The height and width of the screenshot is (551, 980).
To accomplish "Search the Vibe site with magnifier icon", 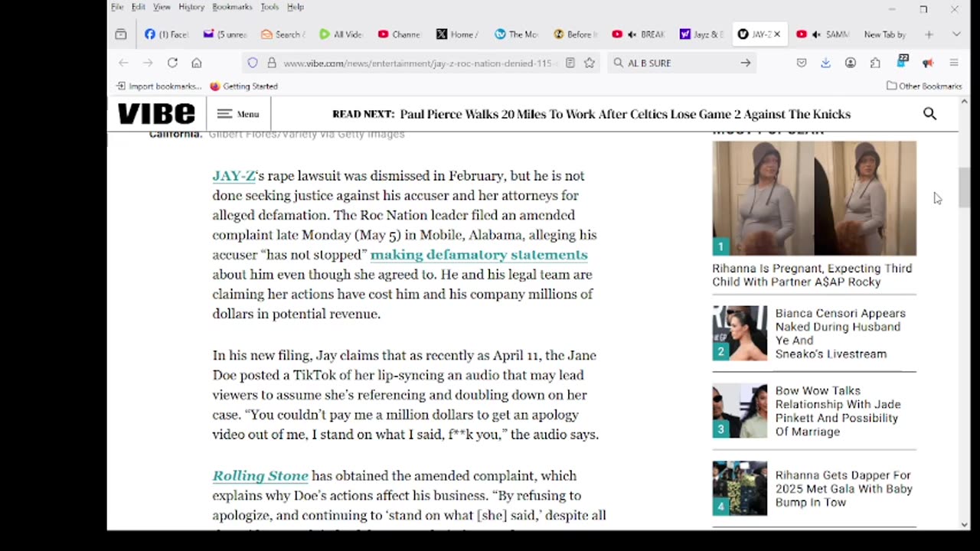I will 929,113.
